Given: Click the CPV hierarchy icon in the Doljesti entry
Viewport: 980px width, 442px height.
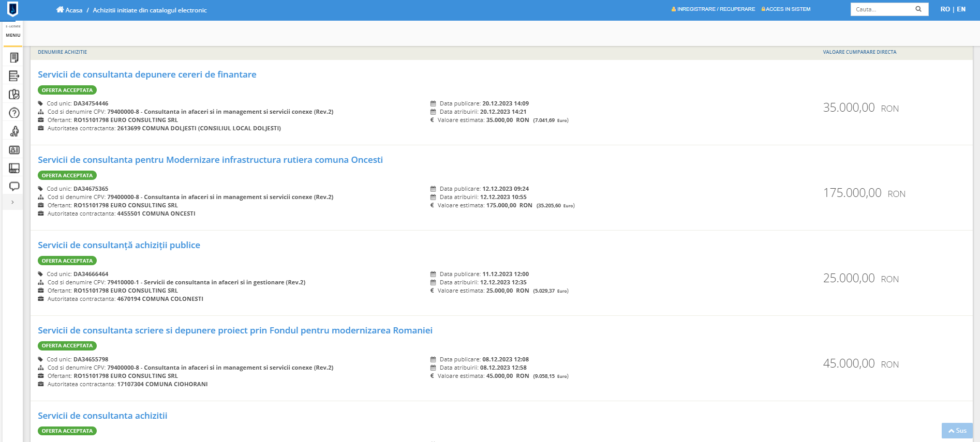Looking at the screenshot, I should [x=41, y=112].
